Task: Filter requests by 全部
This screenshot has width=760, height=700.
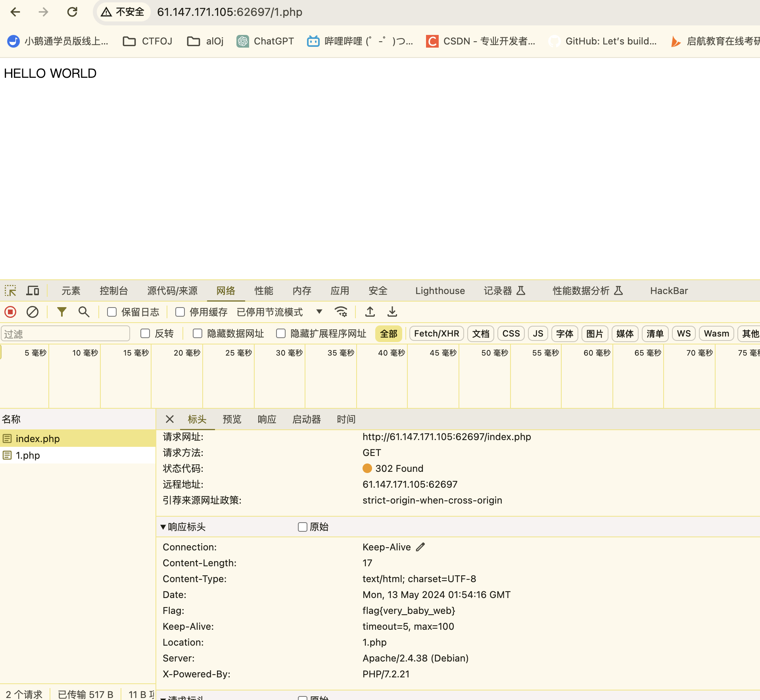Action: (x=389, y=333)
